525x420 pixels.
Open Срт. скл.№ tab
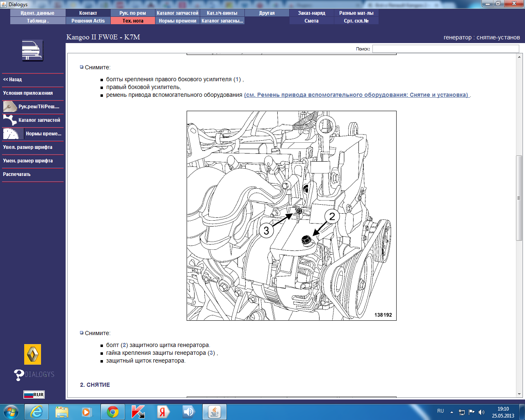[x=356, y=21]
